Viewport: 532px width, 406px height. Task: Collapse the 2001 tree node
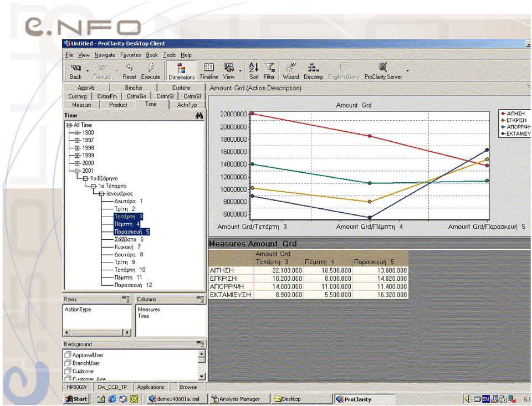click(x=77, y=171)
